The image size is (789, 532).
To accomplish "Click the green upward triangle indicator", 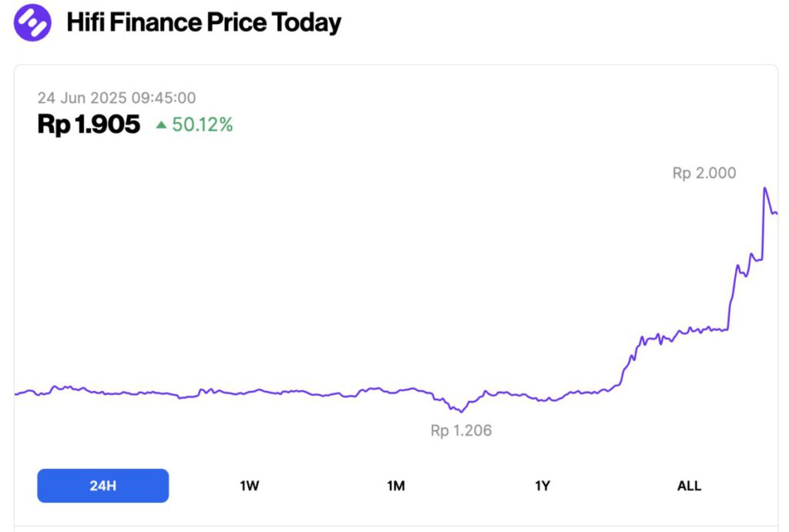I will coord(161,124).
